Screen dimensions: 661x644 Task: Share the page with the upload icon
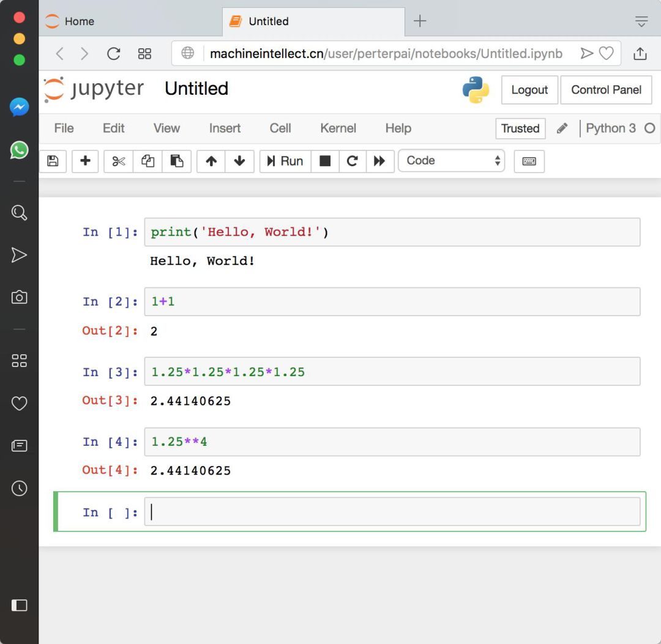(640, 53)
